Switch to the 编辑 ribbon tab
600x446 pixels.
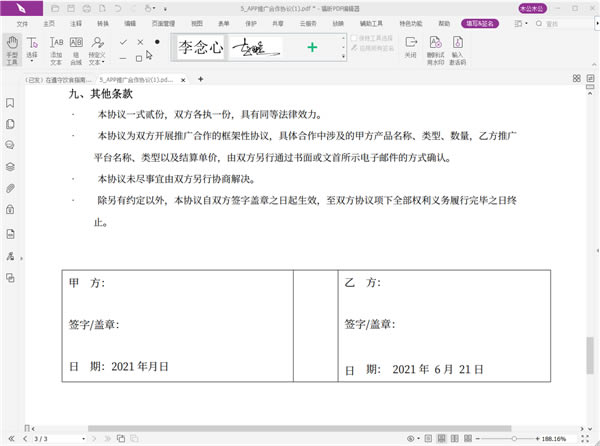click(130, 24)
